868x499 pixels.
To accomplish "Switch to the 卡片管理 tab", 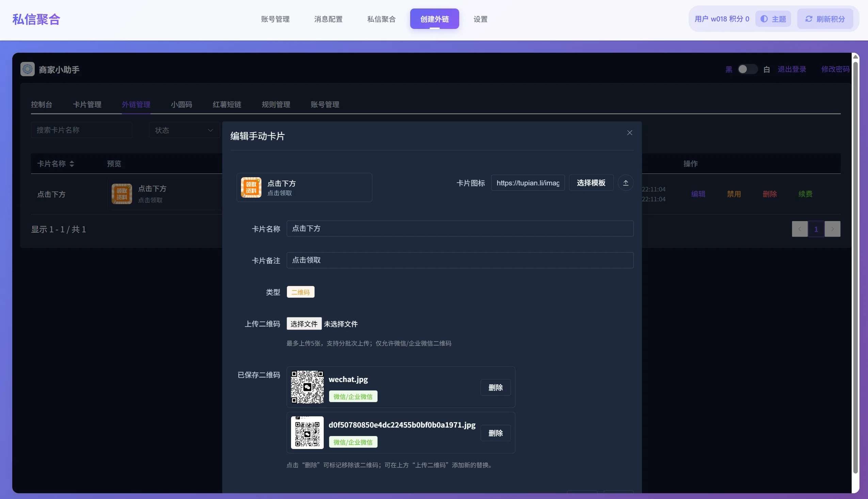I will click(87, 104).
